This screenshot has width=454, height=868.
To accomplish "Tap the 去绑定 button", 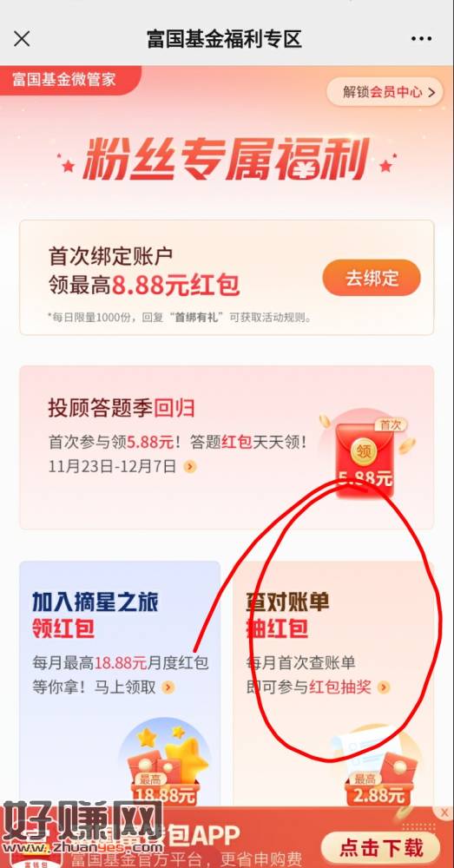I will pos(372,278).
